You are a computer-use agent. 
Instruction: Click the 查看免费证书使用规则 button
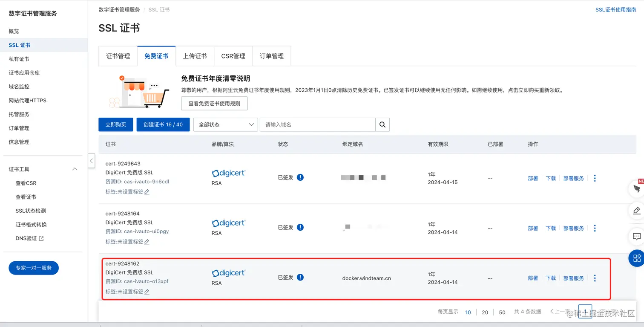[x=214, y=103]
